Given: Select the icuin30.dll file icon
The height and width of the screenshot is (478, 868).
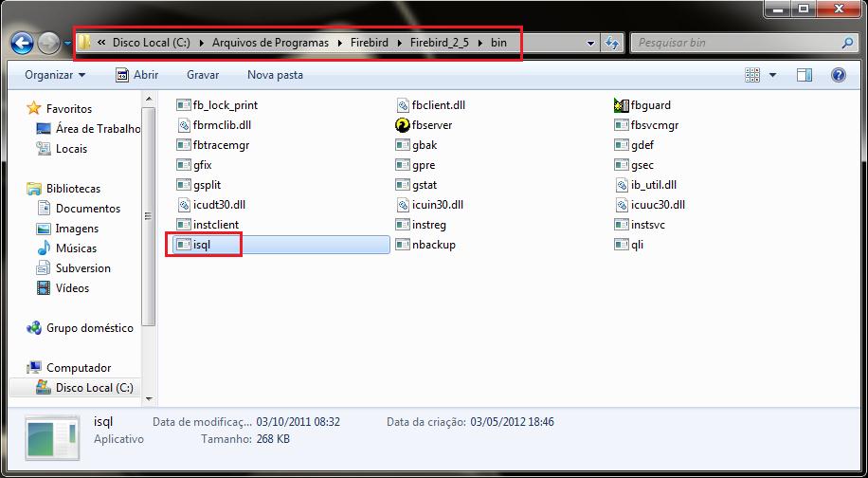Looking at the screenshot, I should [x=403, y=205].
